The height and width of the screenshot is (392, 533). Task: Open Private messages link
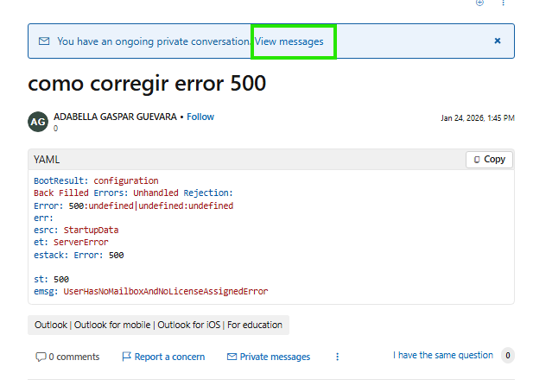click(269, 357)
